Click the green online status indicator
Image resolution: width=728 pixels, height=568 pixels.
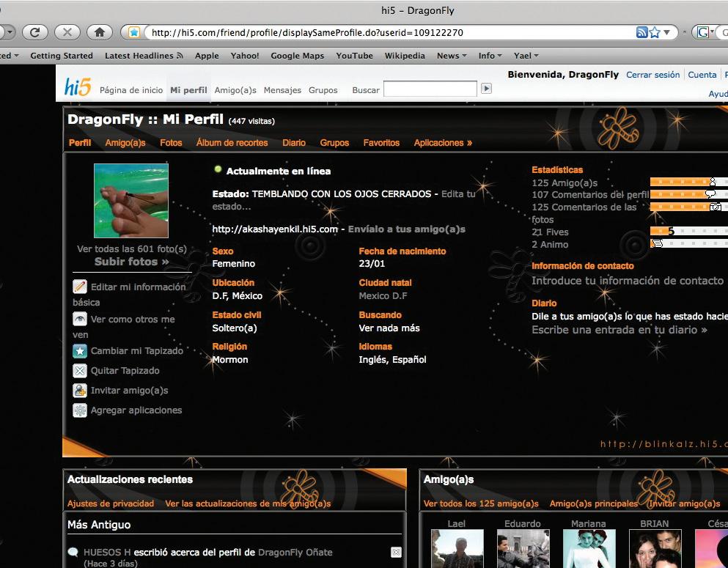[218, 169]
